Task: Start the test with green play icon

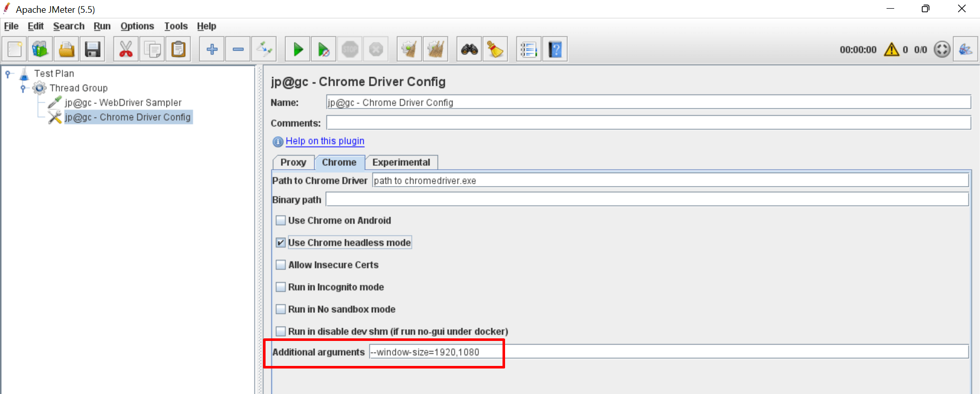Action: (x=298, y=50)
